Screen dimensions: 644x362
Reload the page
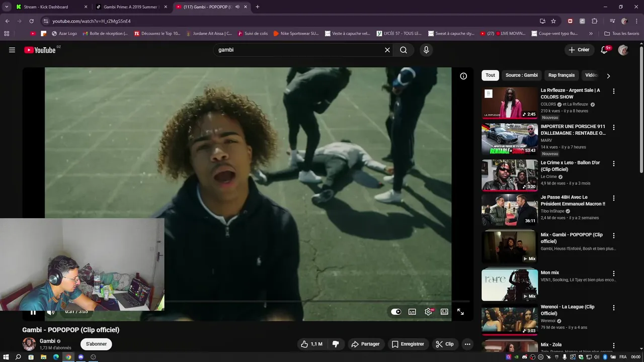pos(31,21)
